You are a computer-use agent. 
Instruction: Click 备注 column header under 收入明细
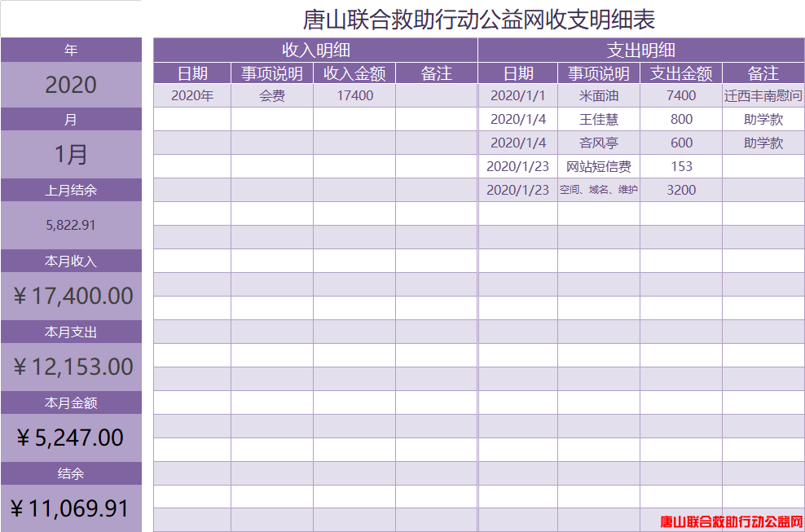[437, 73]
